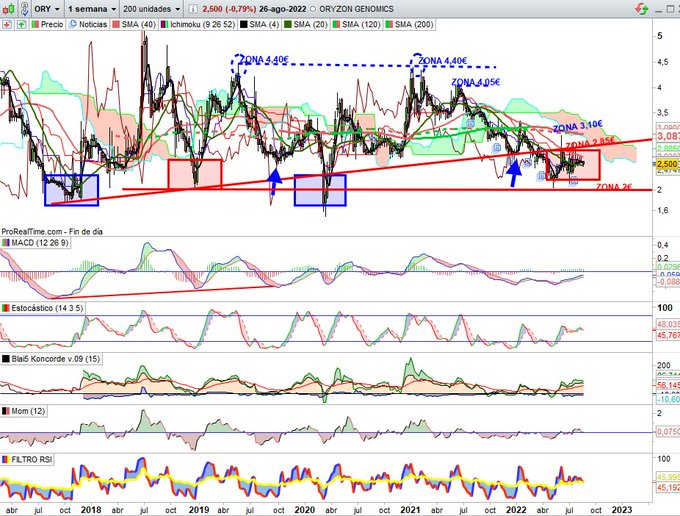Click the 2,500 (-0,79%) price text
This screenshot has width=680, height=516.
click(229, 9)
